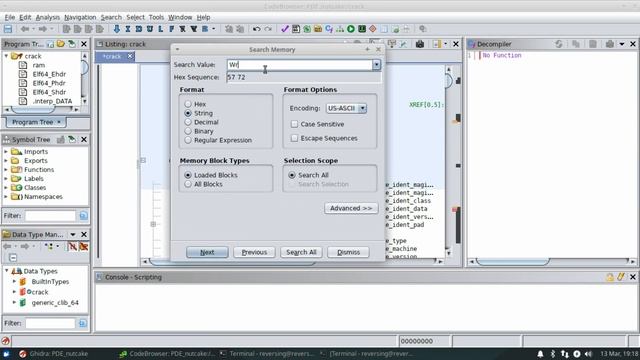
Task: Open the Terminal taskbar entry beside CodeBrowser
Action: point(267,354)
